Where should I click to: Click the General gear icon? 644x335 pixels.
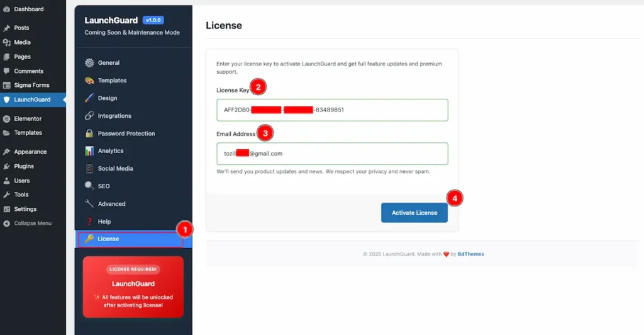point(89,63)
